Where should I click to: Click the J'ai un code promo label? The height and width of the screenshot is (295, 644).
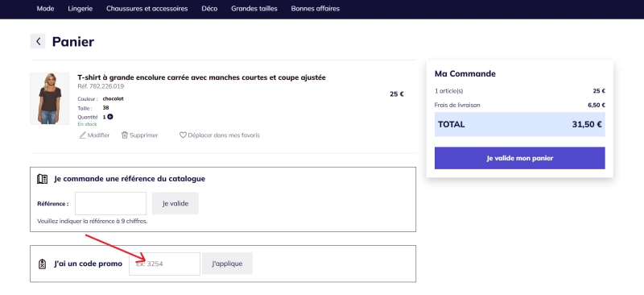(x=88, y=264)
